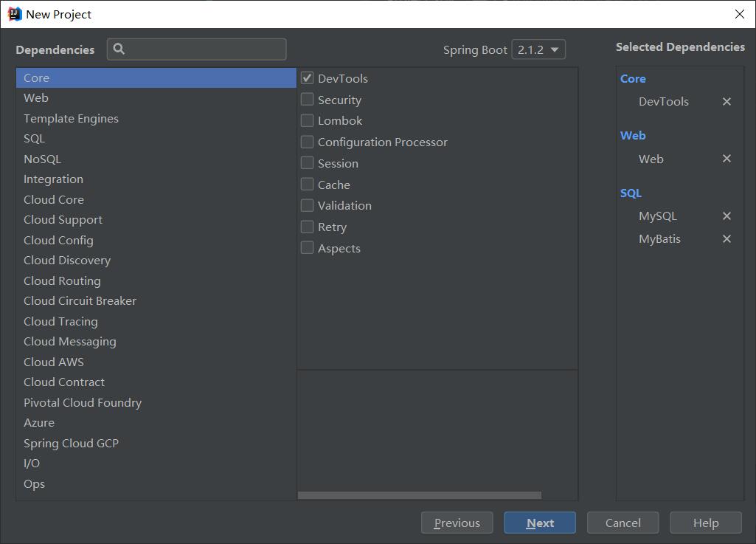Click the IntelliJ logo in title bar
Viewport: 756px width, 544px height.
(x=14, y=14)
